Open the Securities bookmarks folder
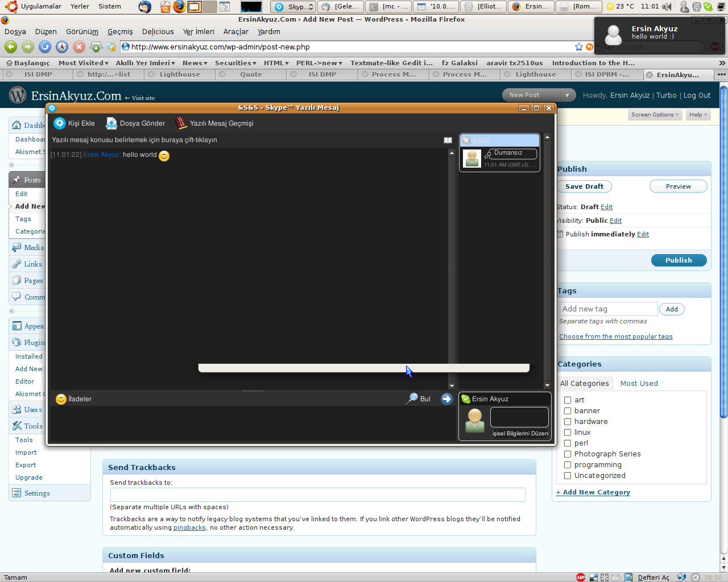Screen dimensions: 728x582 tap(235, 63)
